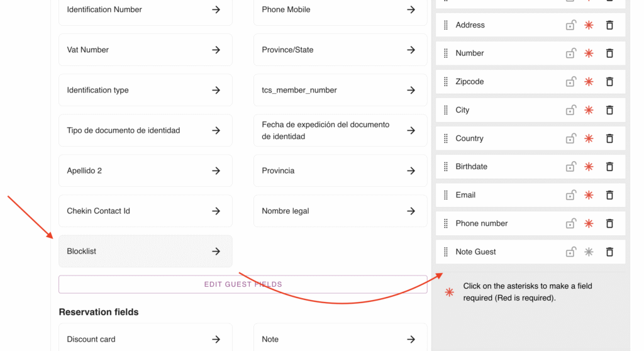Remove the Zipcode field using trash icon
This screenshot has height=351, width=644.
point(609,82)
